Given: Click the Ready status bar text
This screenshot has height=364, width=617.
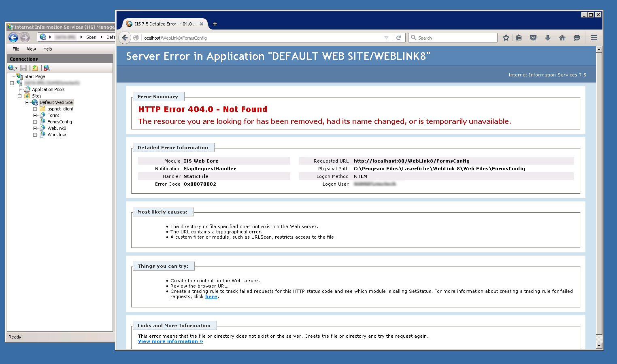Looking at the screenshot, I should 15,337.
